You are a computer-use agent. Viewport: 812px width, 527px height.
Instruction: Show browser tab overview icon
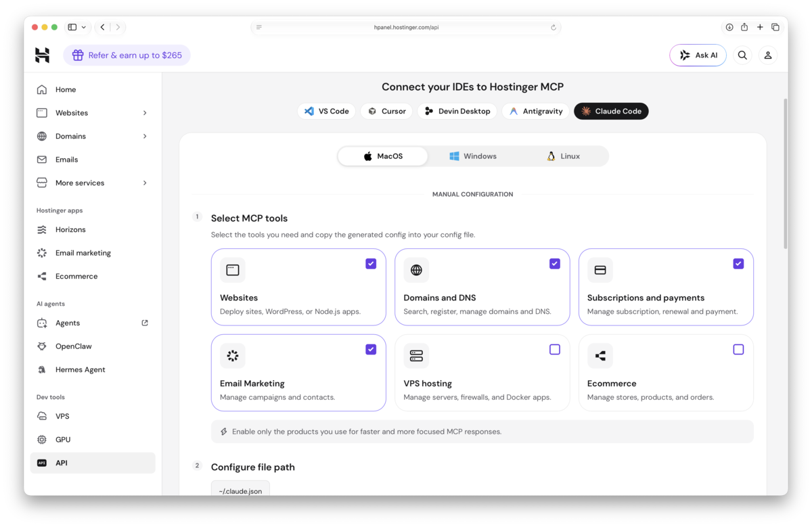(775, 27)
